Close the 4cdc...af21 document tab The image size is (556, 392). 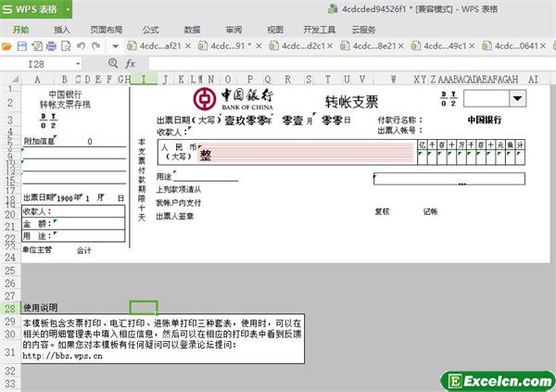coord(188,46)
